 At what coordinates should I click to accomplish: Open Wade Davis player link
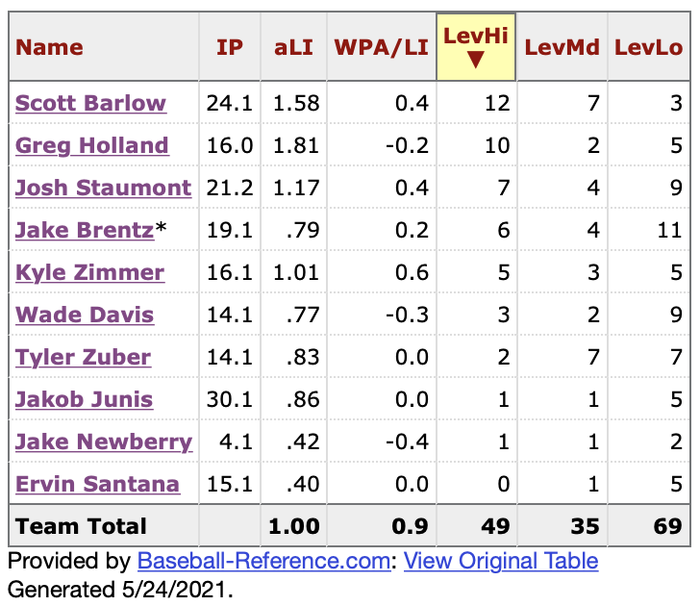(x=85, y=316)
